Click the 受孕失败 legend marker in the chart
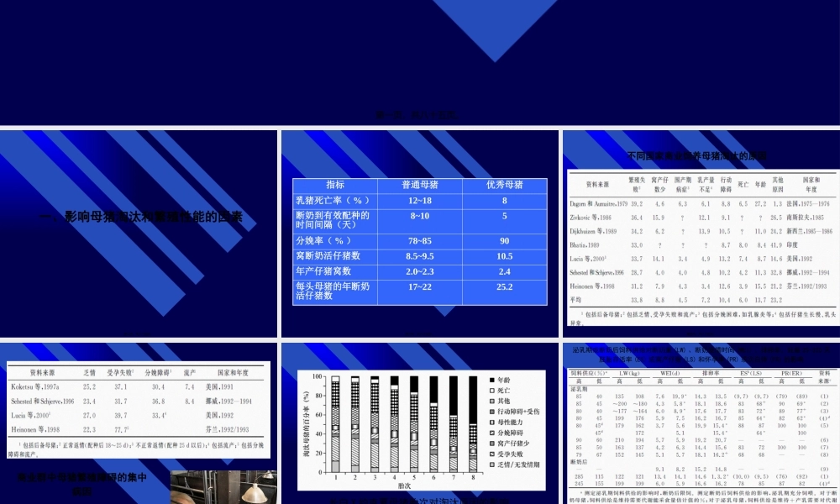The width and height of the screenshot is (840, 504). [x=492, y=454]
